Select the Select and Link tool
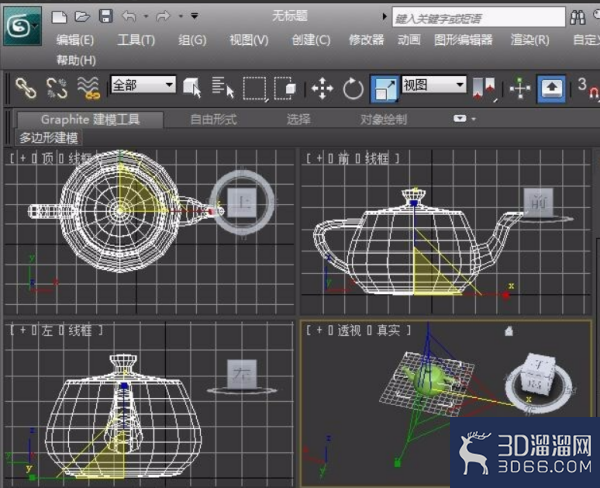Screen dimensions: 600x488 pyautogui.click(x=26, y=88)
